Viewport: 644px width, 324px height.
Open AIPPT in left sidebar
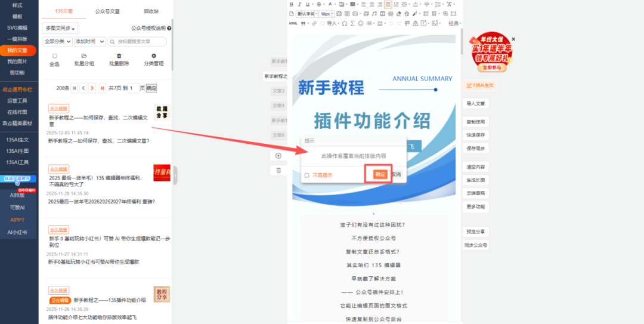click(17, 220)
